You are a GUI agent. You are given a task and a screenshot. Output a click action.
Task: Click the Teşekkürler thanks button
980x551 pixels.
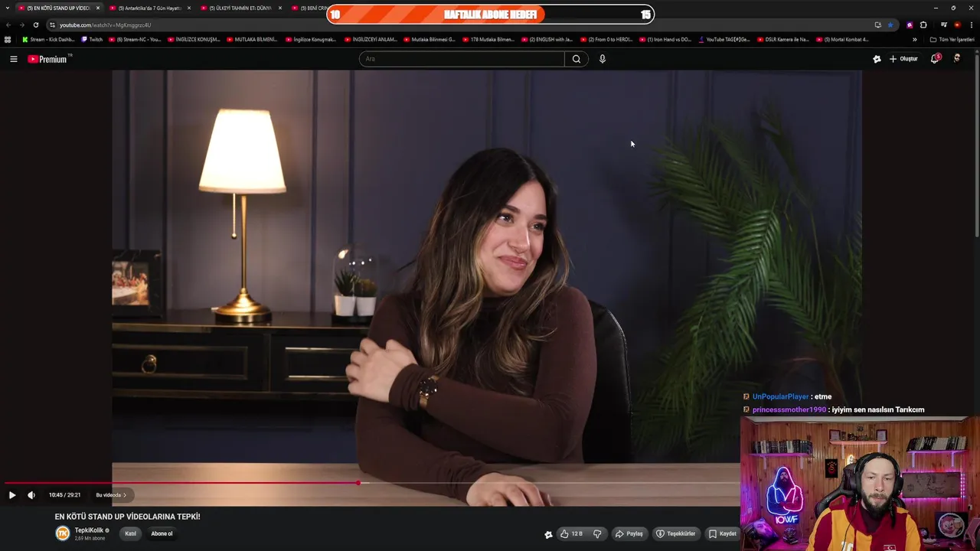[676, 533]
